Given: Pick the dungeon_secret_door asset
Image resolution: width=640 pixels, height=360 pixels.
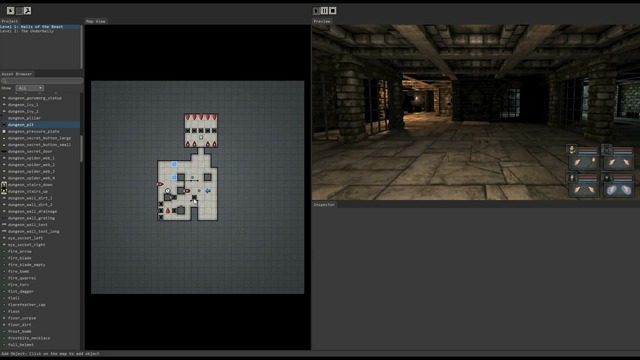Looking at the screenshot, I should pyautogui.click(x=30, y=151).
